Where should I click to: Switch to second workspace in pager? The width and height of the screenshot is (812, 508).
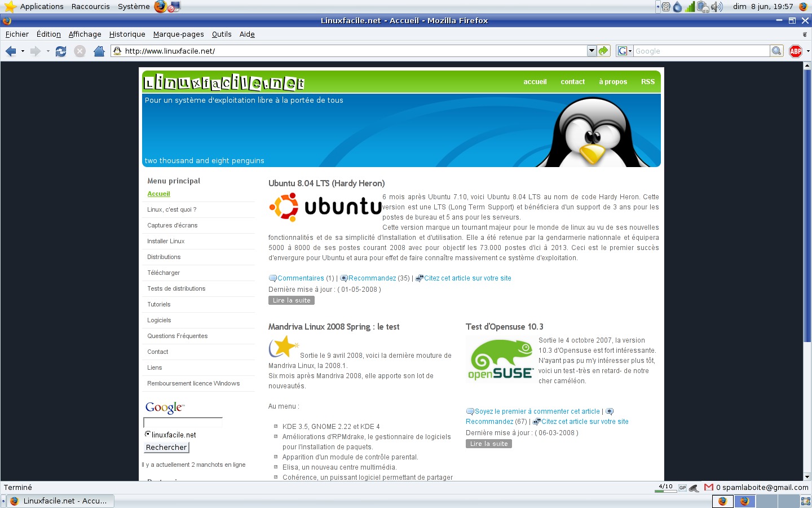point(744,501)
